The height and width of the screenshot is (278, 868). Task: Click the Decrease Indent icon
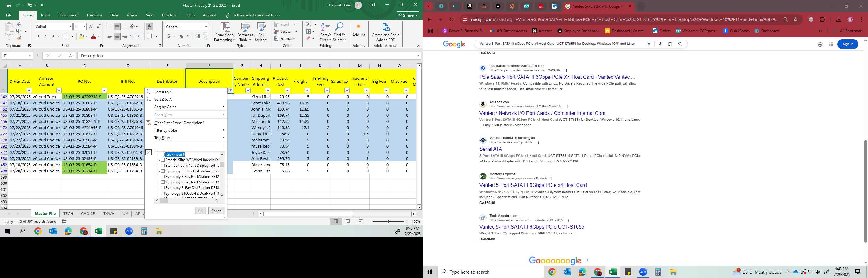click(132, 36)
